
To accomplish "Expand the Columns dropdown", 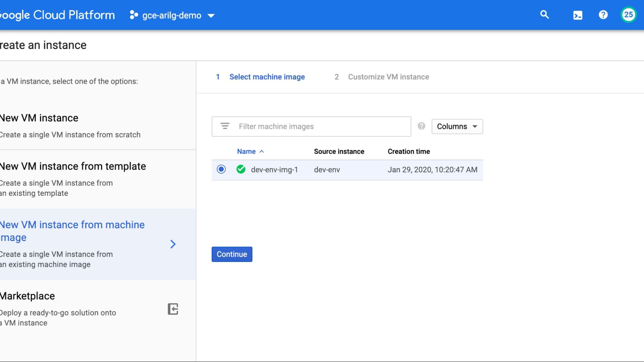I will (x=457, y=127).
